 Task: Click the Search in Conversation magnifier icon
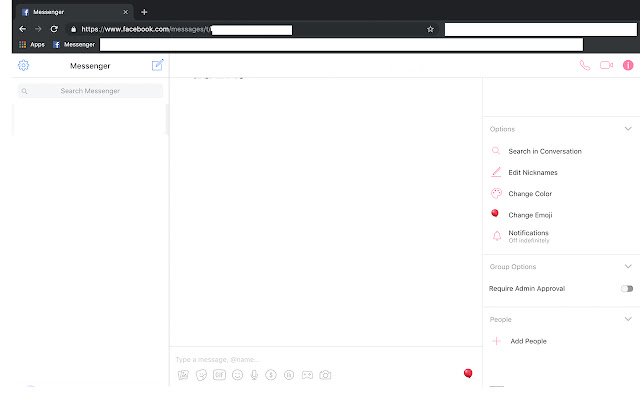coord(496,151)
